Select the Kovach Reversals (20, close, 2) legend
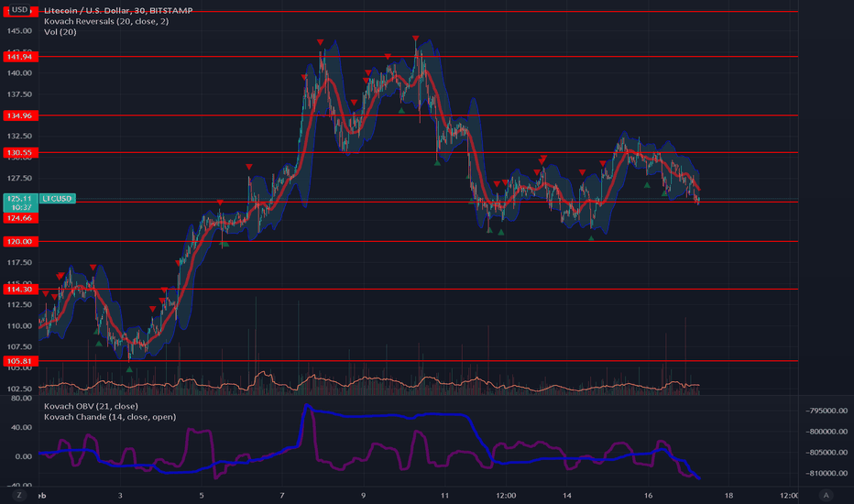Image resolution: width=854 pixels, height=504 pixels. (106, 21)
